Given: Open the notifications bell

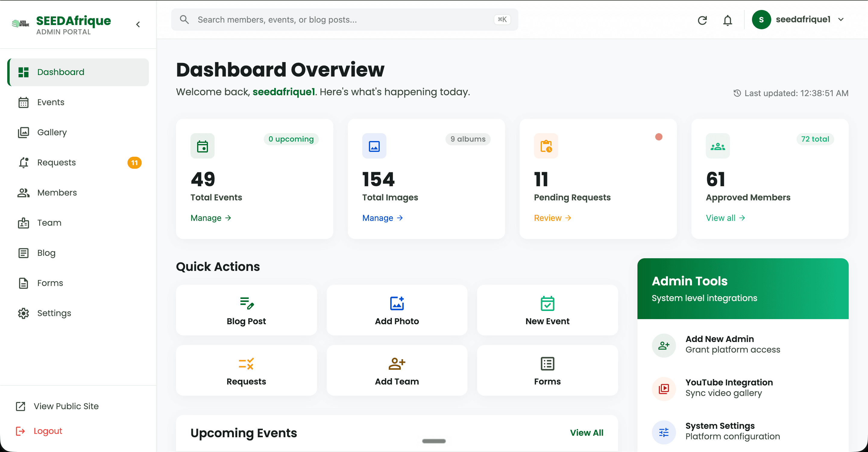Looking at the screenshot, I should pos(728,20).
